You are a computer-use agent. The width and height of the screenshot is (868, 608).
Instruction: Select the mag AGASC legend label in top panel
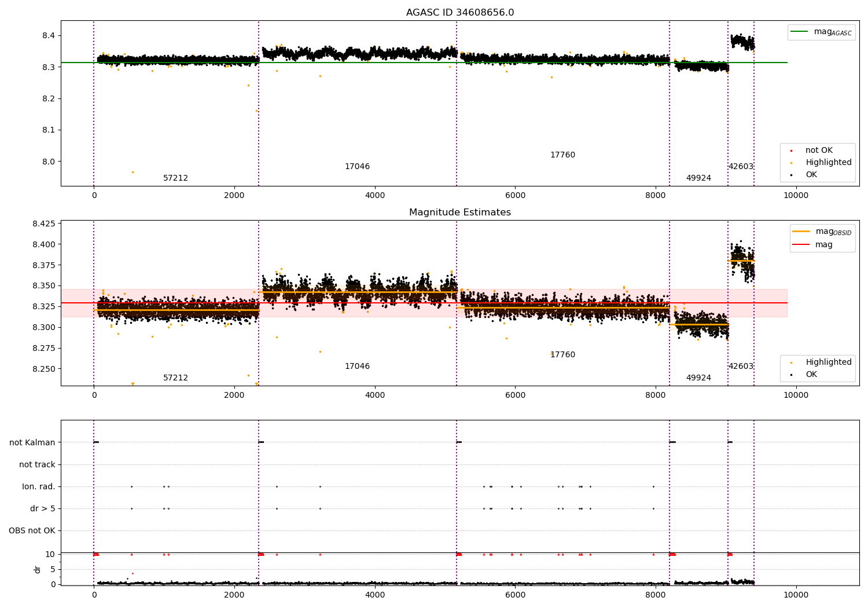coord(833,32)
